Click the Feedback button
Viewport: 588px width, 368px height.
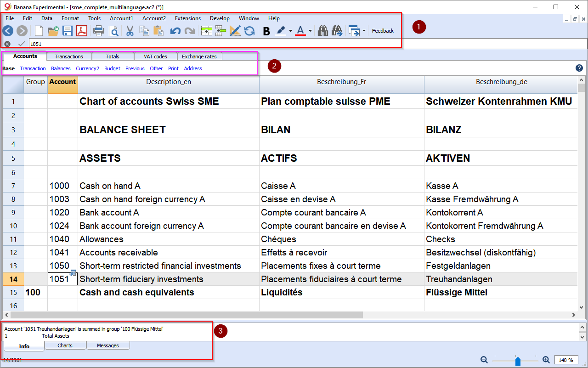383,31
